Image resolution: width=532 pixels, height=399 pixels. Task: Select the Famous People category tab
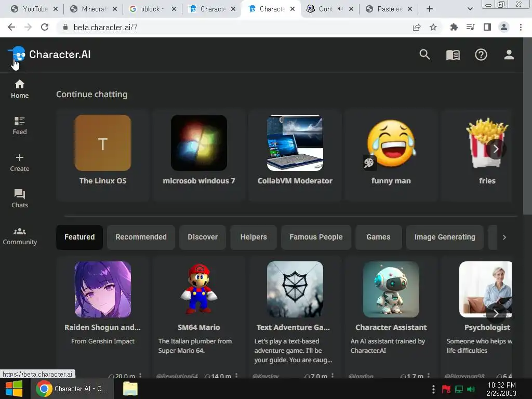click(x=316, y=237)
